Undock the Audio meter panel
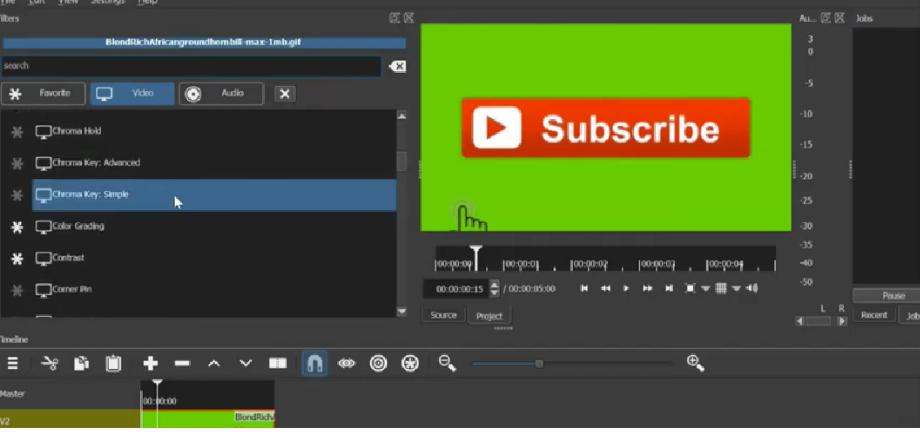 pos(825,18)
